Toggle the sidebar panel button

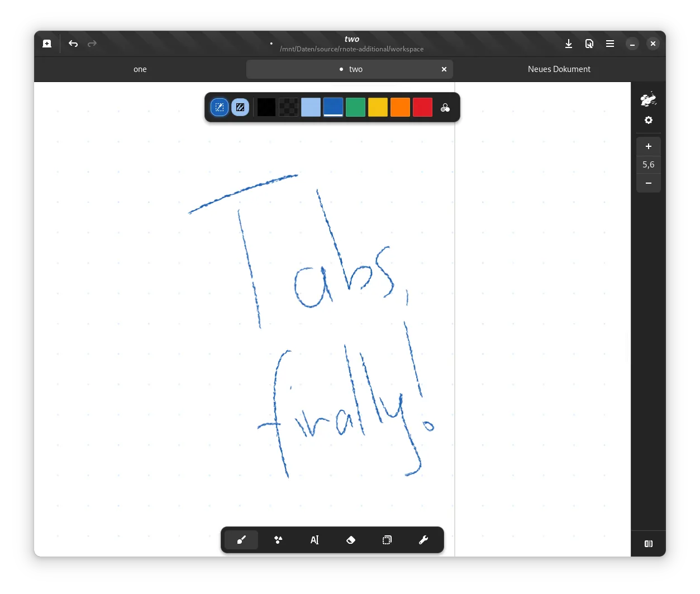pos(648,544)
